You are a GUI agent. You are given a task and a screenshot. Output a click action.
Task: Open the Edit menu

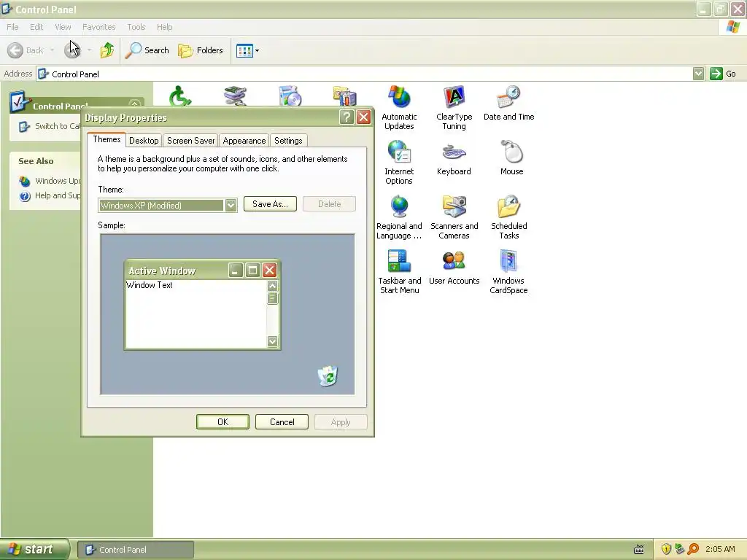coord(36,27)
